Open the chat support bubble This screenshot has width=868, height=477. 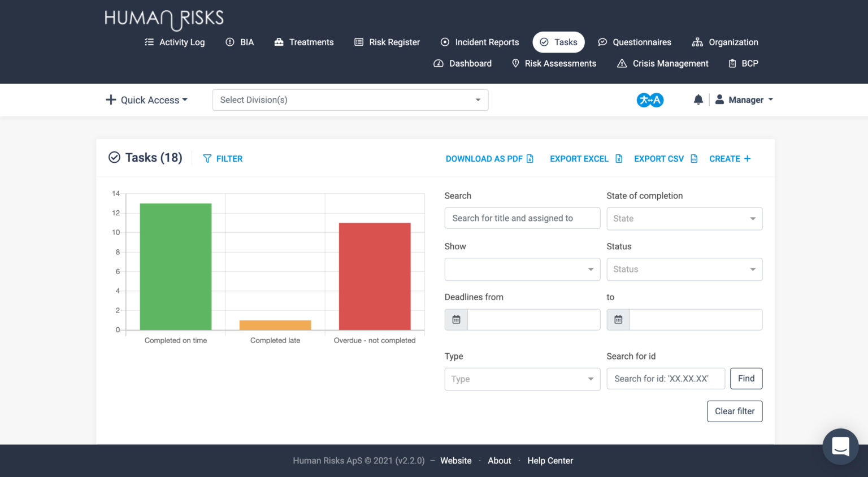coord(840,446)
